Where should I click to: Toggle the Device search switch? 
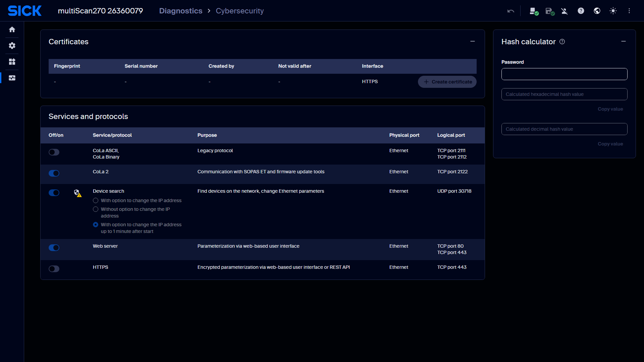point(54,193)
